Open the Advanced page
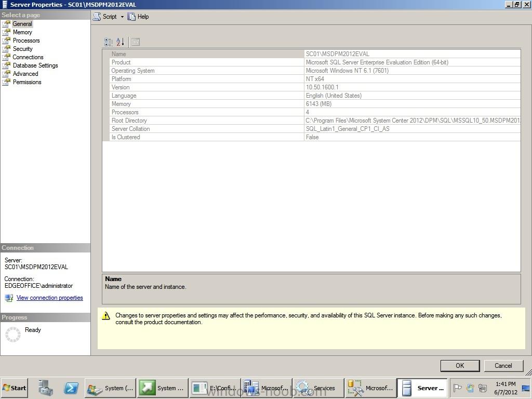This screenshot has height=399, width=532. pyautogui.click(x=25, y=74)
